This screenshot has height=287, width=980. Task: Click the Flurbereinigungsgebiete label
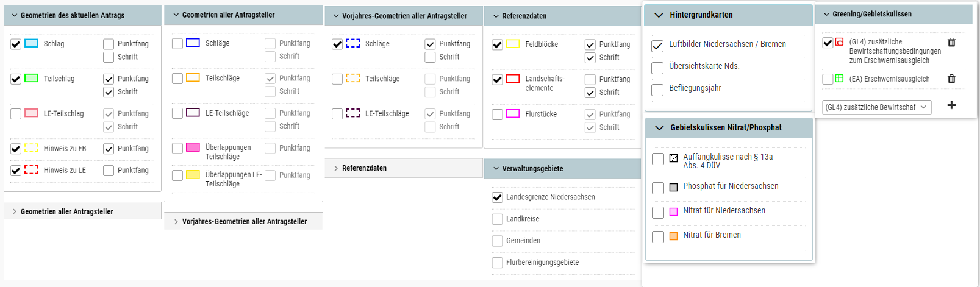pyautogui.click(x=542, y=263)
